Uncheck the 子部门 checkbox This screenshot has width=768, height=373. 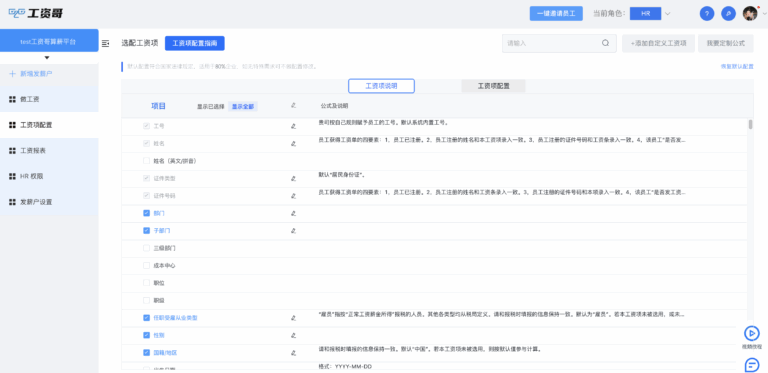[x=146, y=230]
